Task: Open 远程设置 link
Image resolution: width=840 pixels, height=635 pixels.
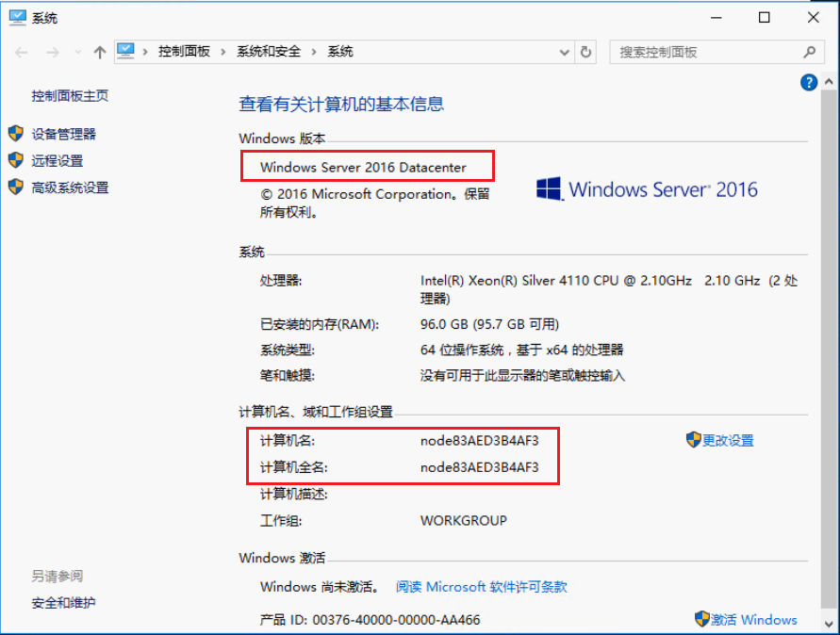Action: pos(57,160)
